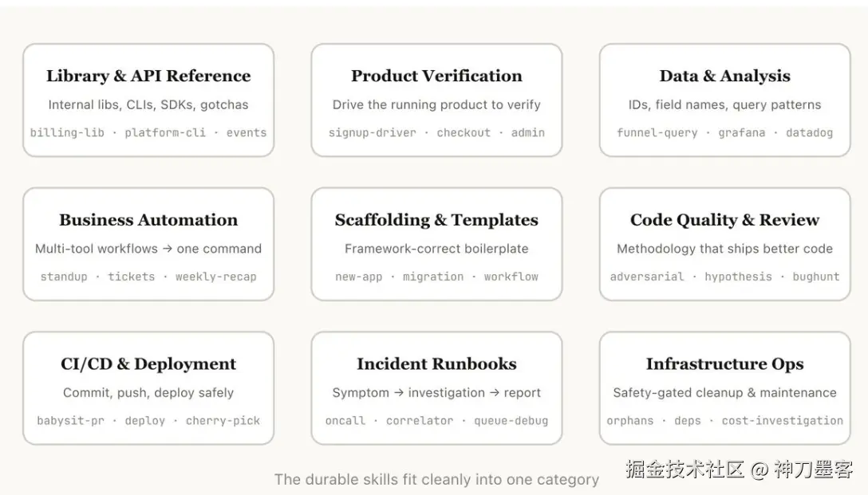Click the Library & API Reference card title
868x495 pixels.
[148, 76]
